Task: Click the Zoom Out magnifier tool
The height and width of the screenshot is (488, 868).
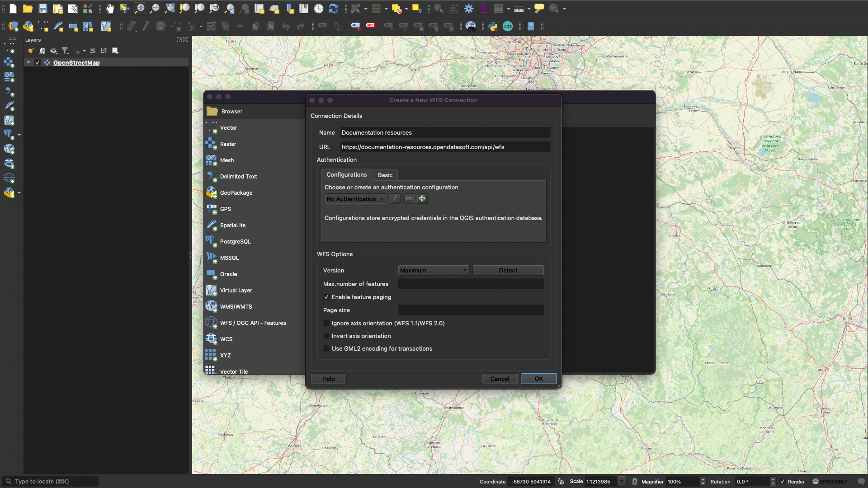Action: [155, 9]
